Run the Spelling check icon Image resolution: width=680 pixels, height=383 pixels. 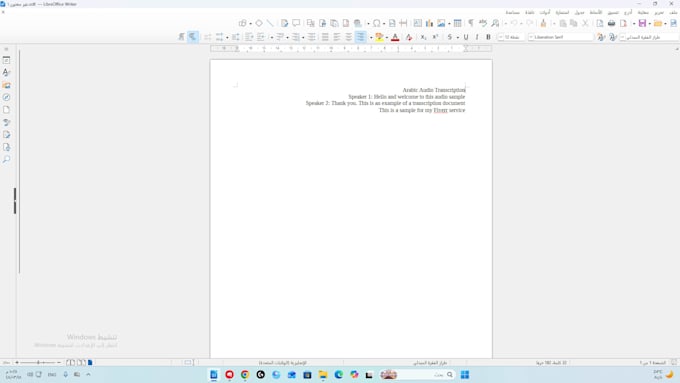click(x=483, y=23)
